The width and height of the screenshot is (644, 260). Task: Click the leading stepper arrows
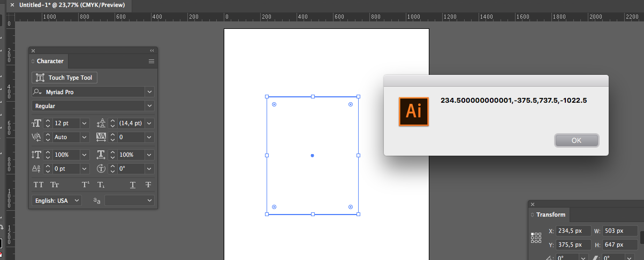[x=113, y=123]
